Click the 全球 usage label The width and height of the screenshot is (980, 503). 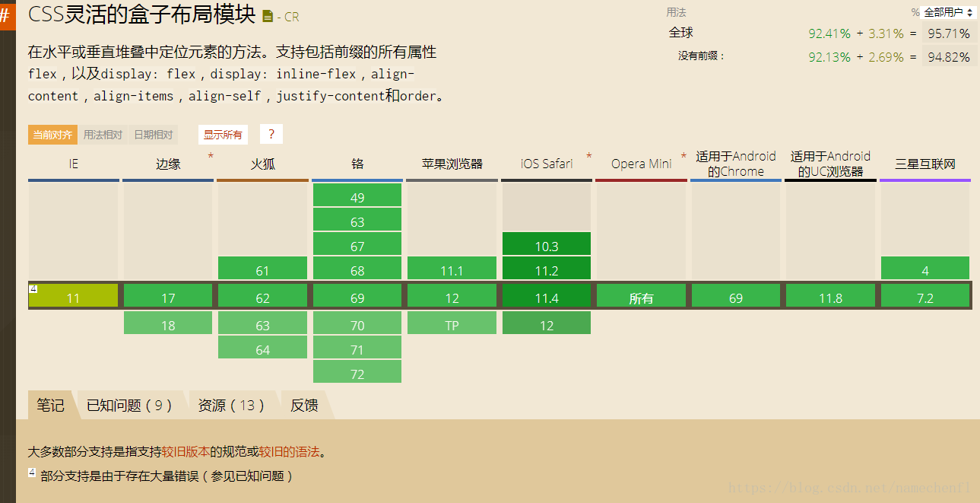click(x=681, y=33)
